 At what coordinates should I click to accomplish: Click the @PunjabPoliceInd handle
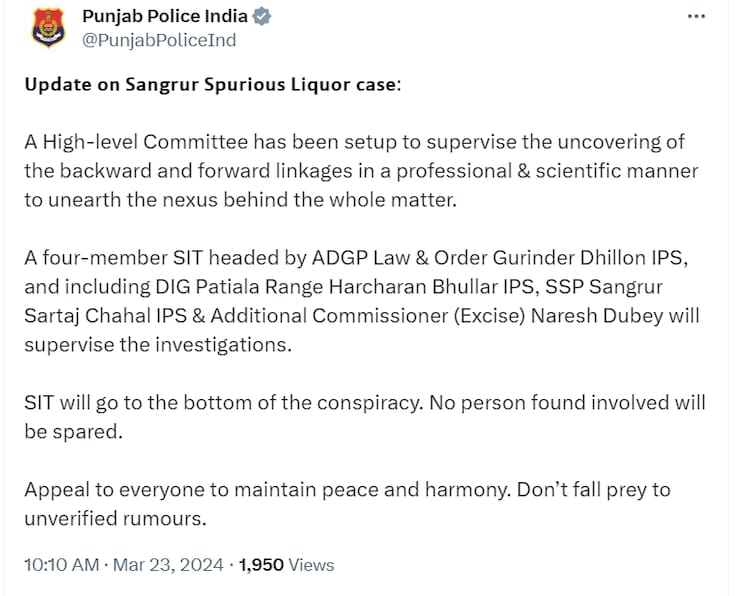[x=158, y=42]
